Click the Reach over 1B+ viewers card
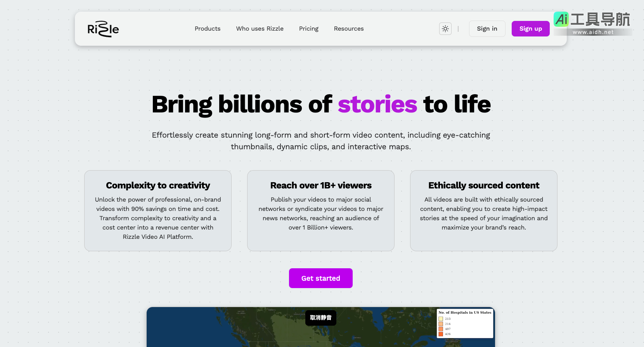Screen dimensions: 644x347 pyautogui.click(x=321, y=211)
